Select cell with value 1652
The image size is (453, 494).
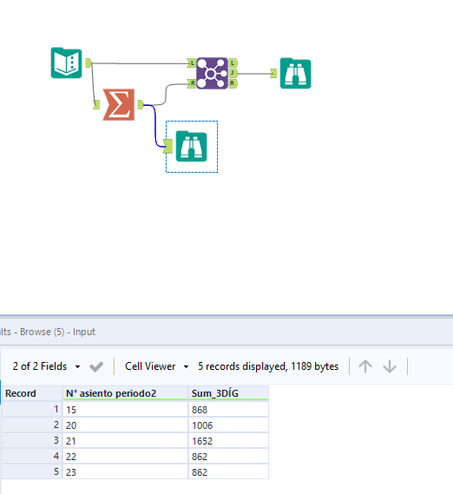point(228,441)
